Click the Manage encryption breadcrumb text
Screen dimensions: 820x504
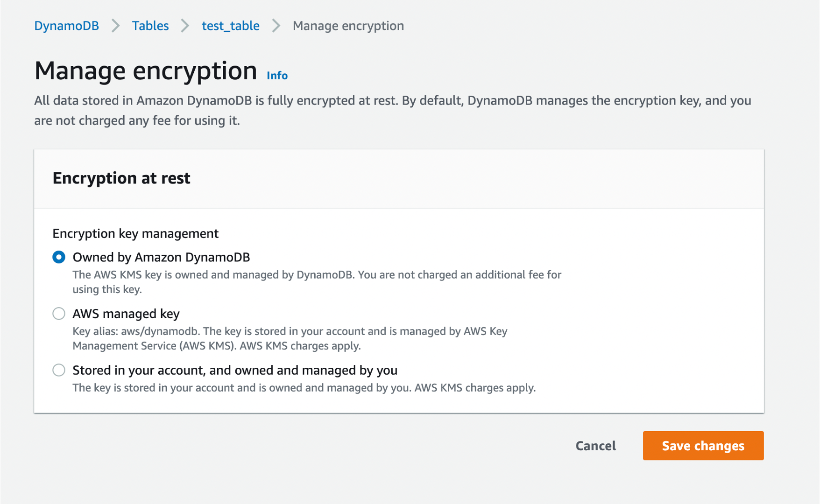[x=348, y=26]
